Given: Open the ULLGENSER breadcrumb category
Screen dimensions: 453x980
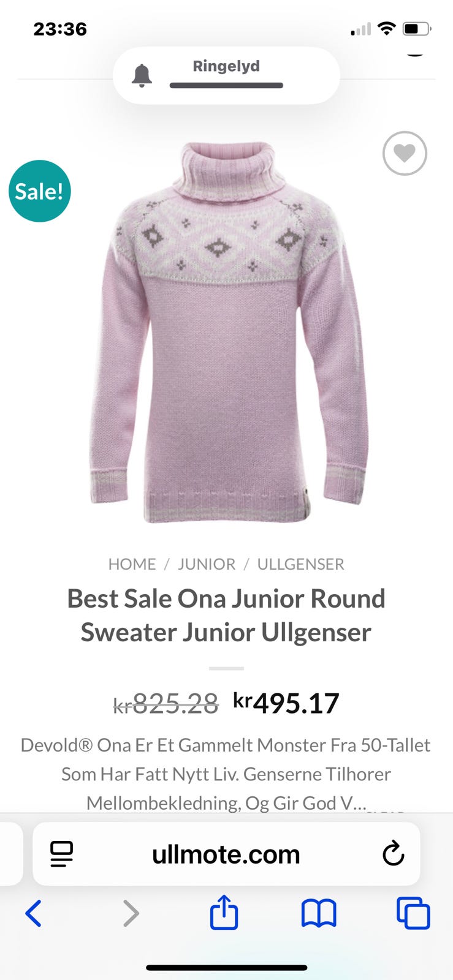Looking at the screenshot, I should click(x=300, y=564).
